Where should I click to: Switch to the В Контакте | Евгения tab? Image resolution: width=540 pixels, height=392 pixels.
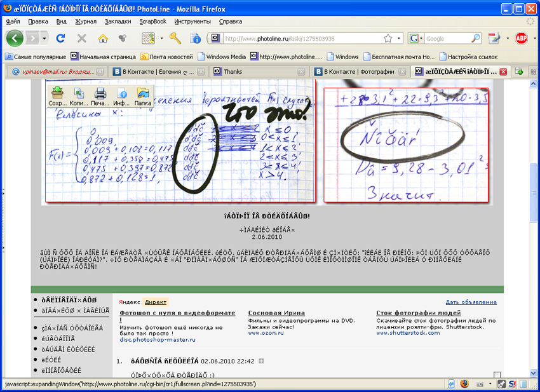click(158, 72)
